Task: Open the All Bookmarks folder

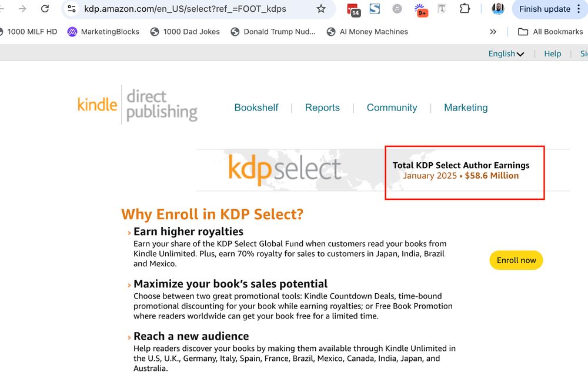Action: point(550,32)
